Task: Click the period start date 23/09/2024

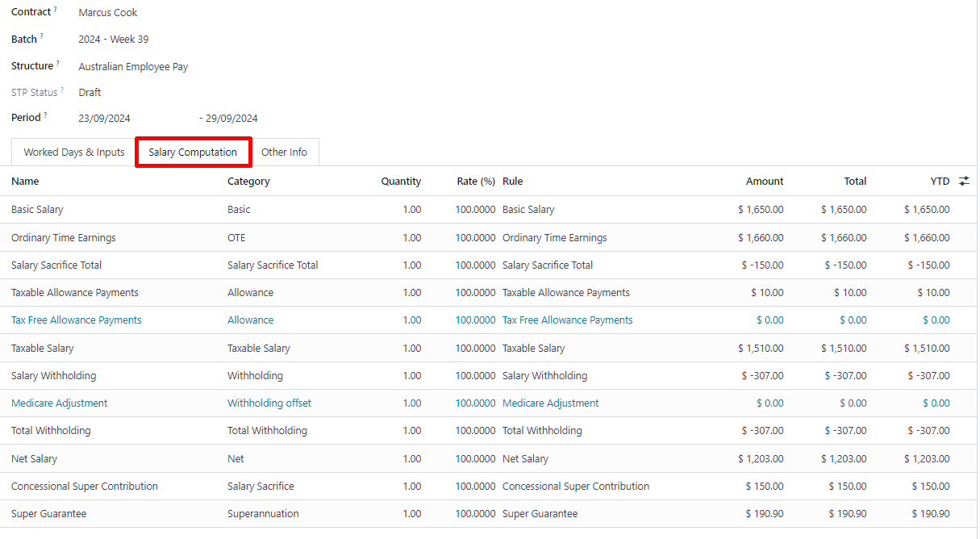Action: (104, 119)
